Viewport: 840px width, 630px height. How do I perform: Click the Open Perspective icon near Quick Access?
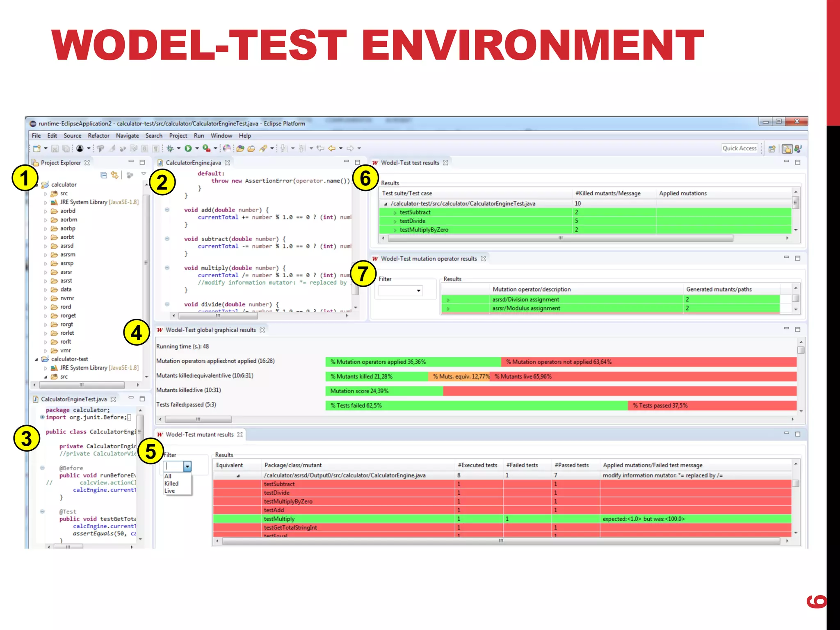coord(772,148)
